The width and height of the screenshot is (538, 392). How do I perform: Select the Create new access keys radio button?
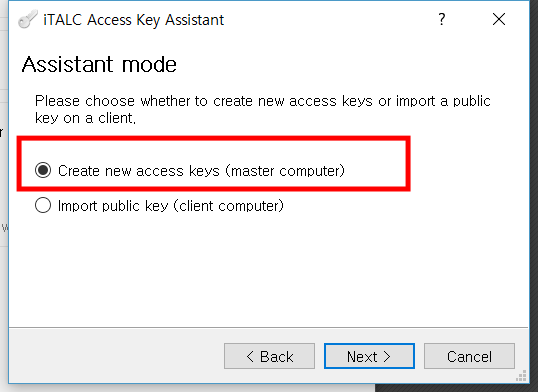[43, 170]
